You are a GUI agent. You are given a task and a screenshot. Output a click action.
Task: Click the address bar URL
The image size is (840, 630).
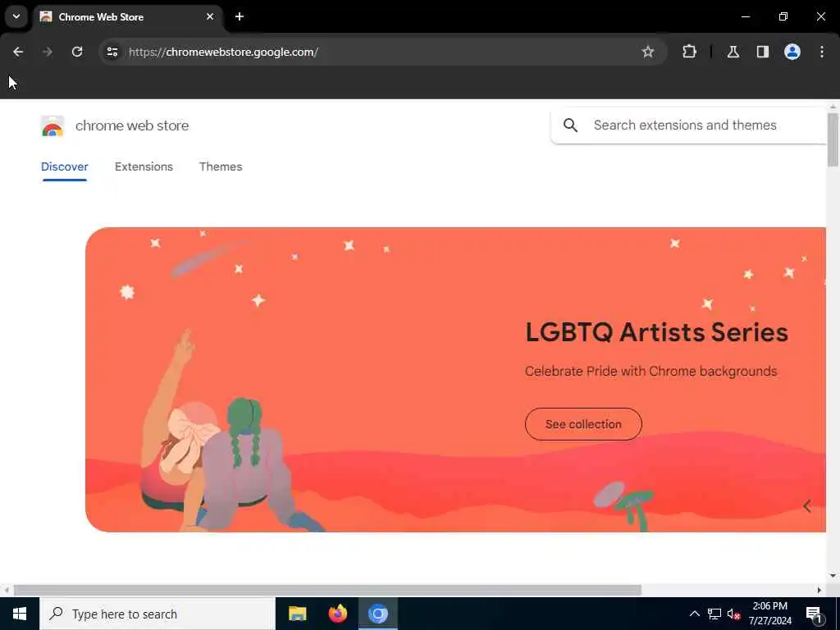(223, 52)
